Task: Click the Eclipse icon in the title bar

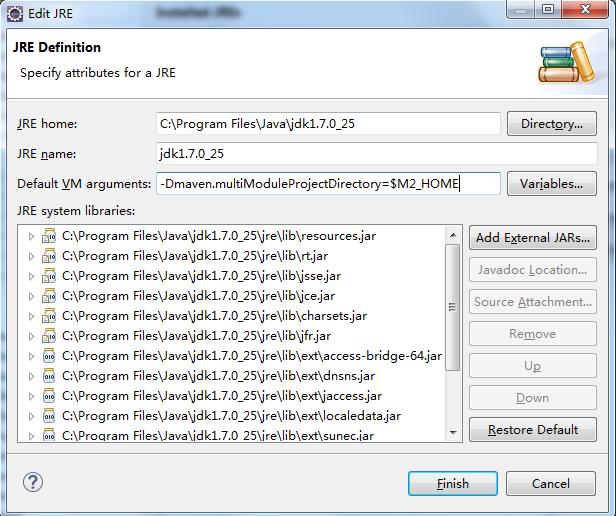Action: point(15,14)
